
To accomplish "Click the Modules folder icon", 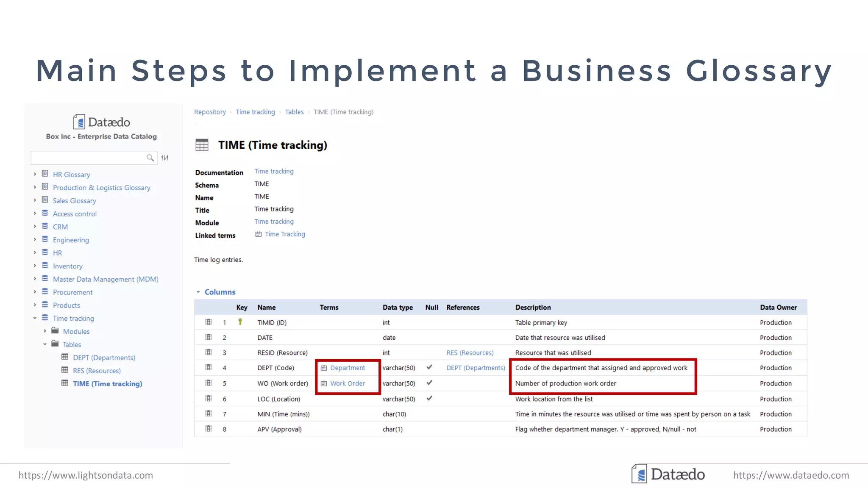I will click(x=55, y=330).
